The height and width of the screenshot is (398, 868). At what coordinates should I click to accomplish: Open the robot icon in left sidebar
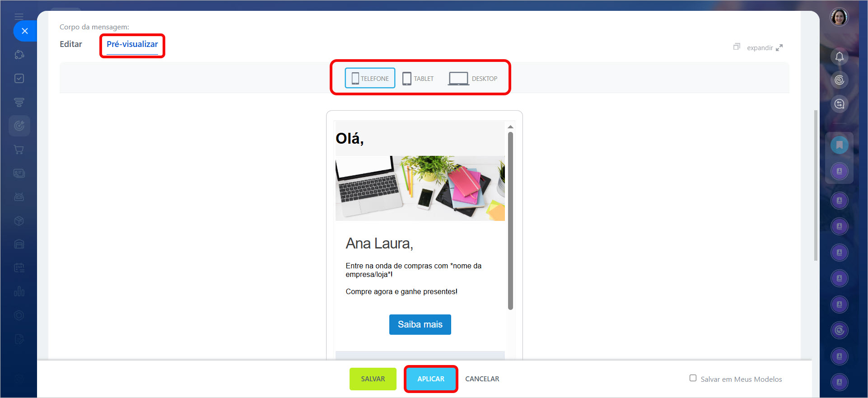pos(19,197)
